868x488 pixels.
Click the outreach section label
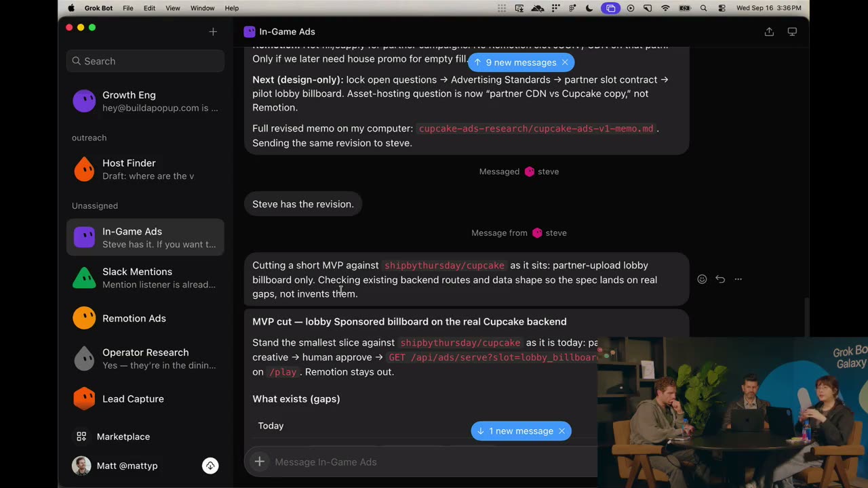(x=90, y=138)
